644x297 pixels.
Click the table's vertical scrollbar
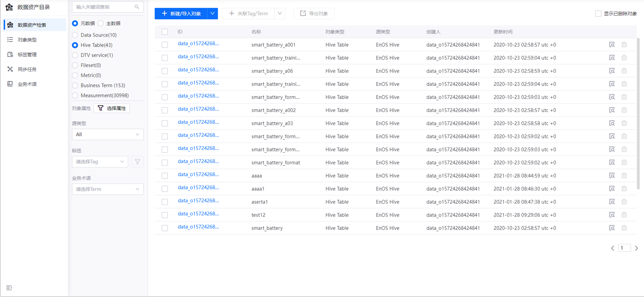tap(638, 114)
